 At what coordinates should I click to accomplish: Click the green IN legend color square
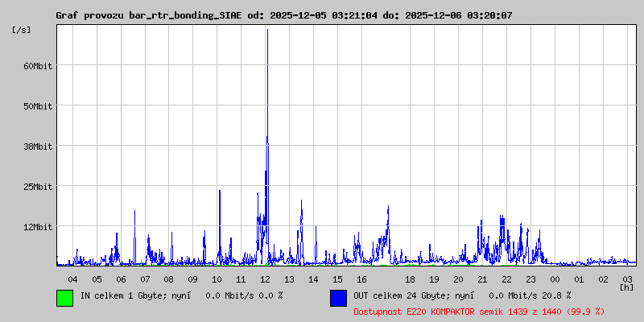coord(64,298)
